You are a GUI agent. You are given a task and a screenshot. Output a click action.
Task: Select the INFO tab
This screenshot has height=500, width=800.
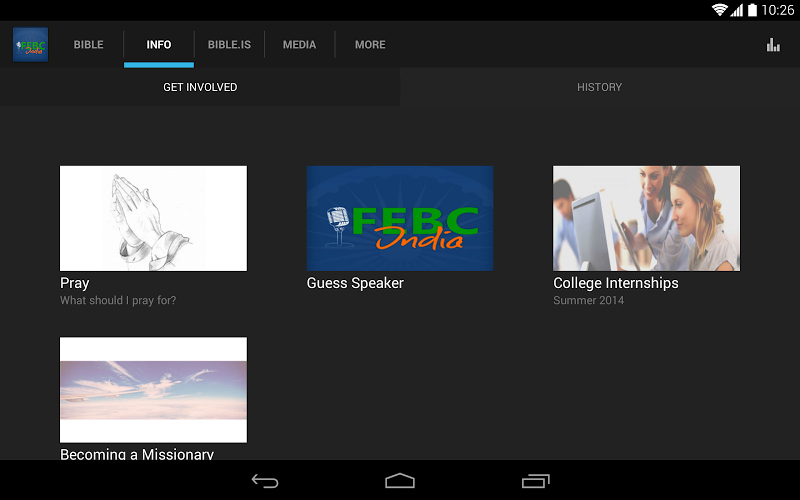pos(159,45)
